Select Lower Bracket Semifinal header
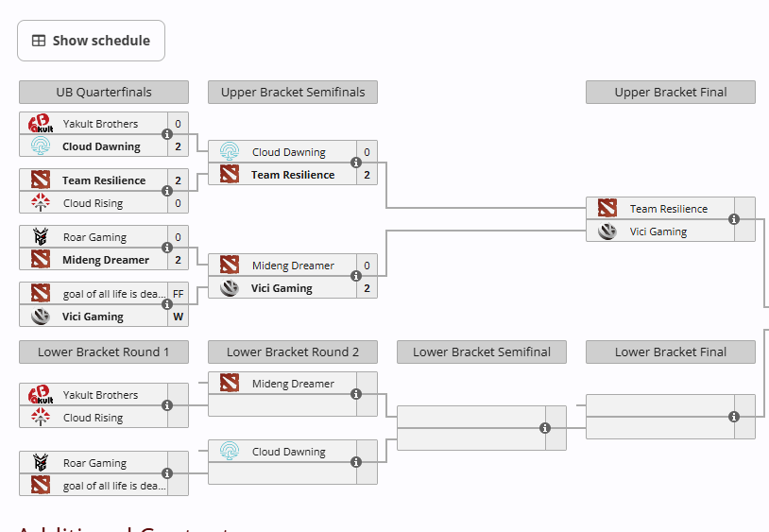This screenshot has height=532, width=769. click(482, 352)
